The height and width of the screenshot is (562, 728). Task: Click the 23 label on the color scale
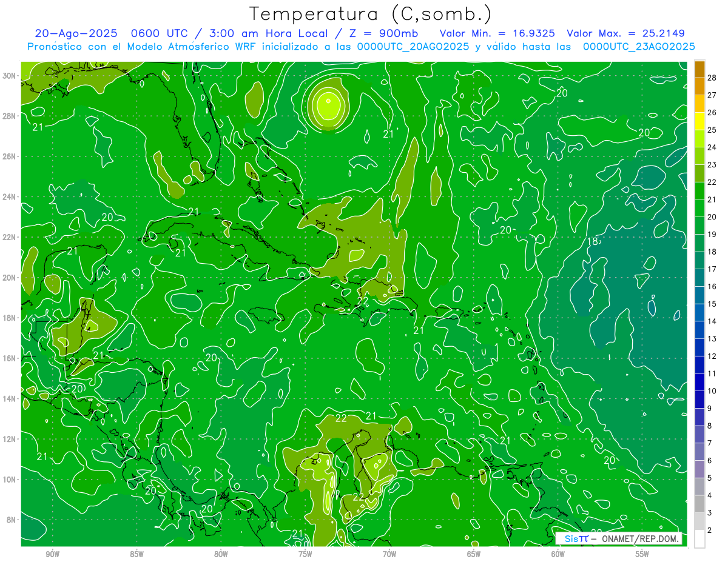(x=712, y=165)
